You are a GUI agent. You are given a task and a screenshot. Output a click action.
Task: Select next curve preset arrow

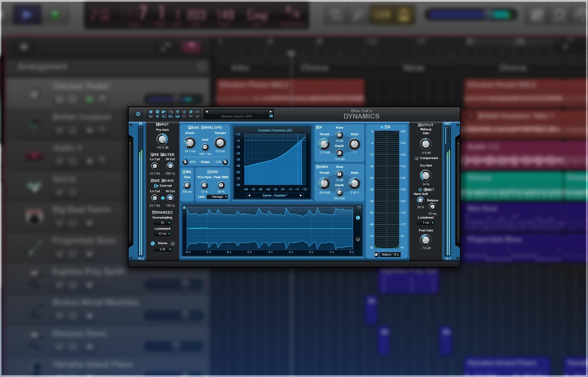coord(301,195)
